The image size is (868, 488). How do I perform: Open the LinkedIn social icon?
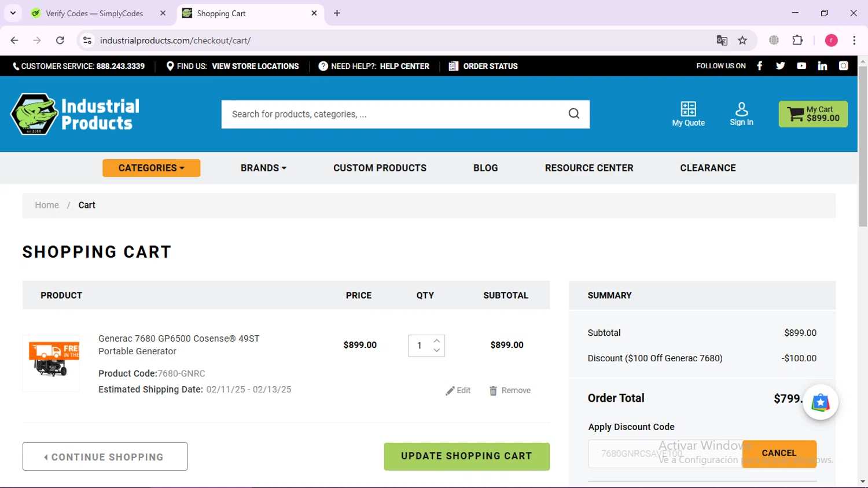click(822, 66)
